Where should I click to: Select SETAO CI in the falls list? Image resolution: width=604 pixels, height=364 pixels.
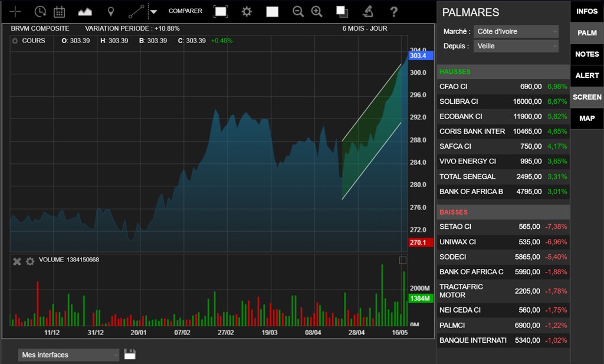(503, 227)
